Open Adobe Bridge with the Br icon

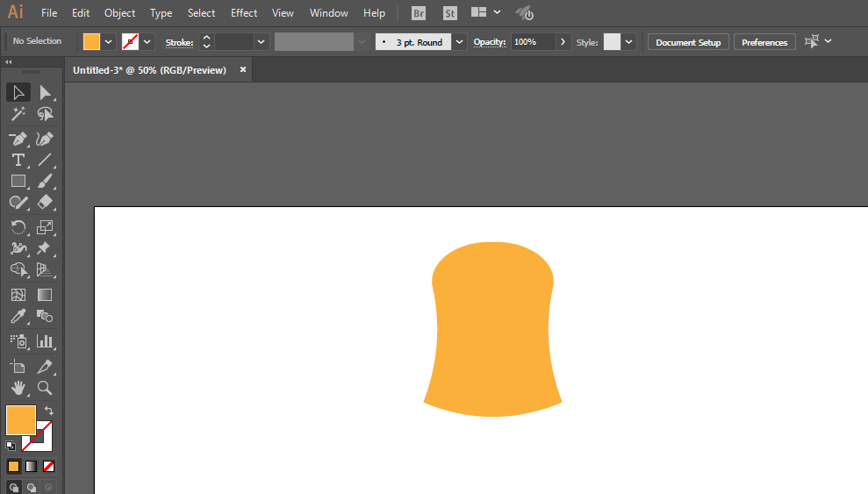[419, 13]
